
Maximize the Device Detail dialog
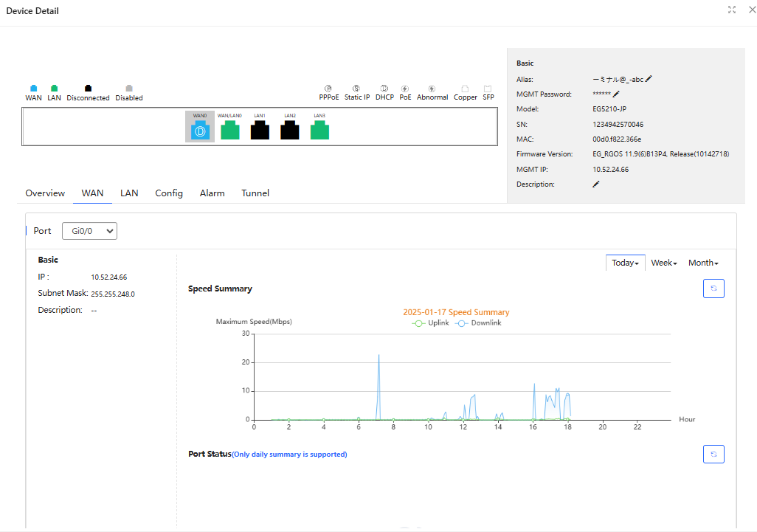click(x=731, y=10)
